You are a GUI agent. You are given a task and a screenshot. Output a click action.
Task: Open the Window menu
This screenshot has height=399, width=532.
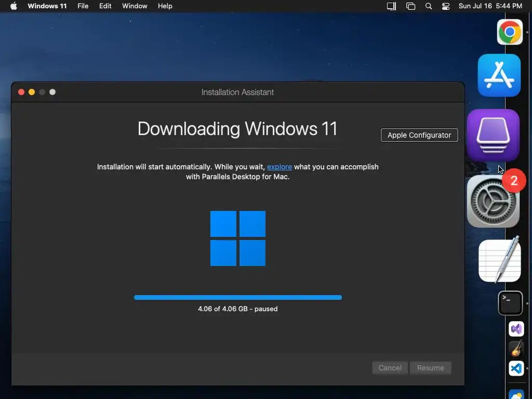135,6
